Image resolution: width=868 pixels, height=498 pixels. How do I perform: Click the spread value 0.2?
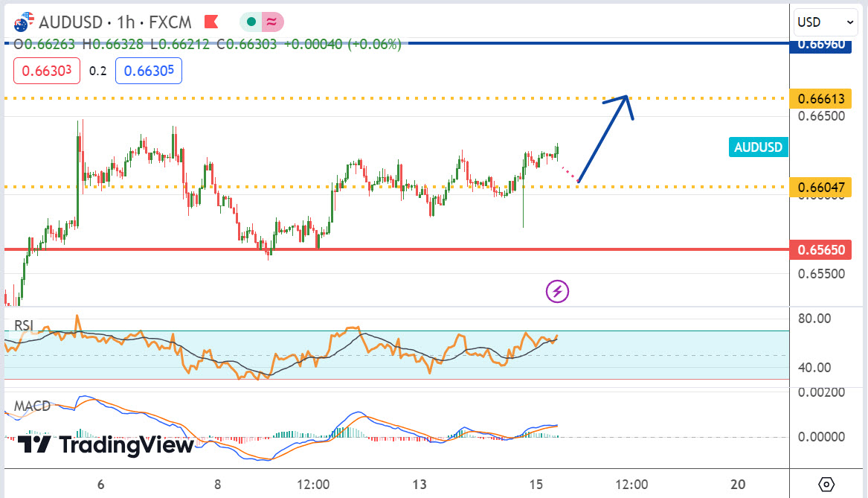(x=97, y=71)
